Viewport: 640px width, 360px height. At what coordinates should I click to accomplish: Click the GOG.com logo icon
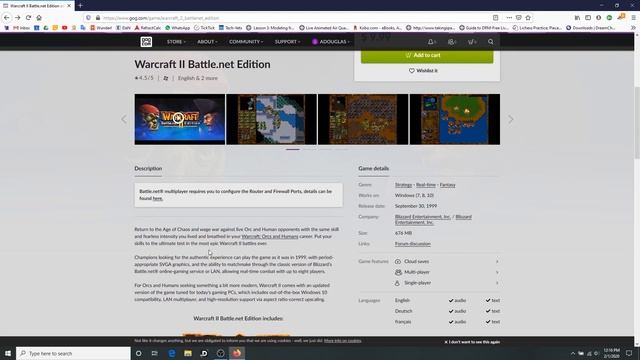146,42
